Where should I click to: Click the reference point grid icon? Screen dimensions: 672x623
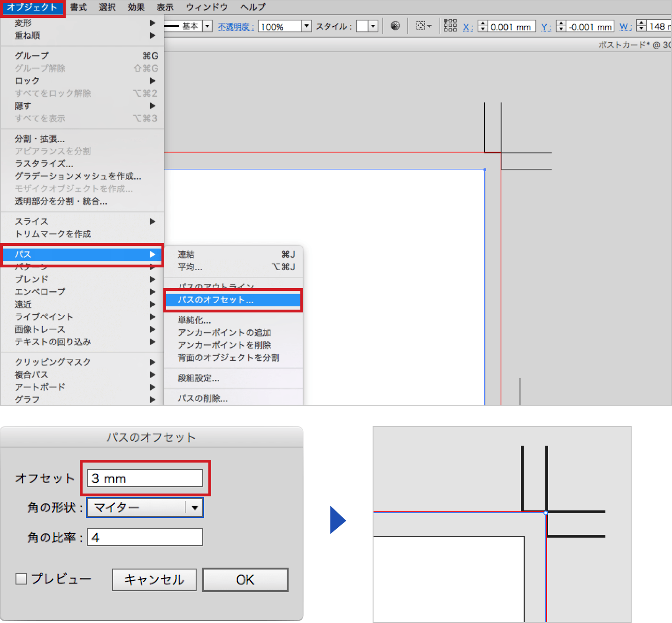tap(450, 26)
